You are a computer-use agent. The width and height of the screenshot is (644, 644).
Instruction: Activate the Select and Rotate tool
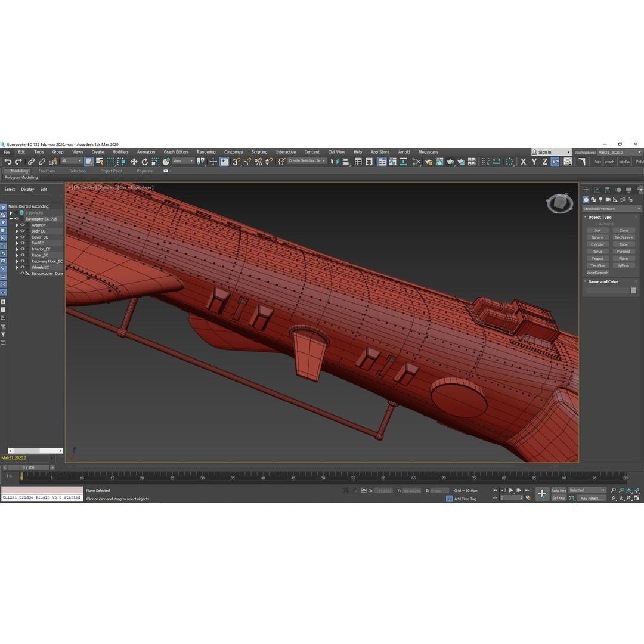[x=144, y=162]
